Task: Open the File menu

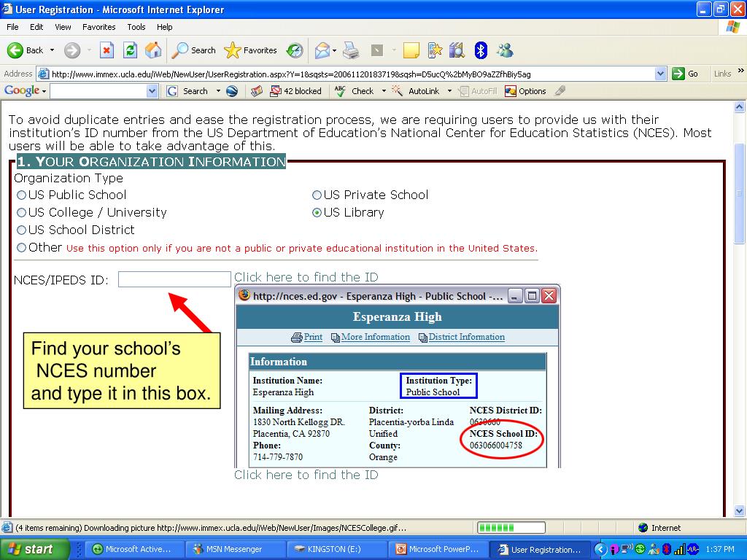Action: [13, 27]
